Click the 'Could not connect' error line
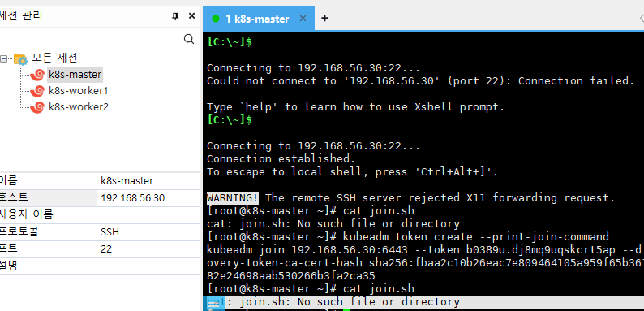Screen dimensions: 644x311 [x=421, y=81]
